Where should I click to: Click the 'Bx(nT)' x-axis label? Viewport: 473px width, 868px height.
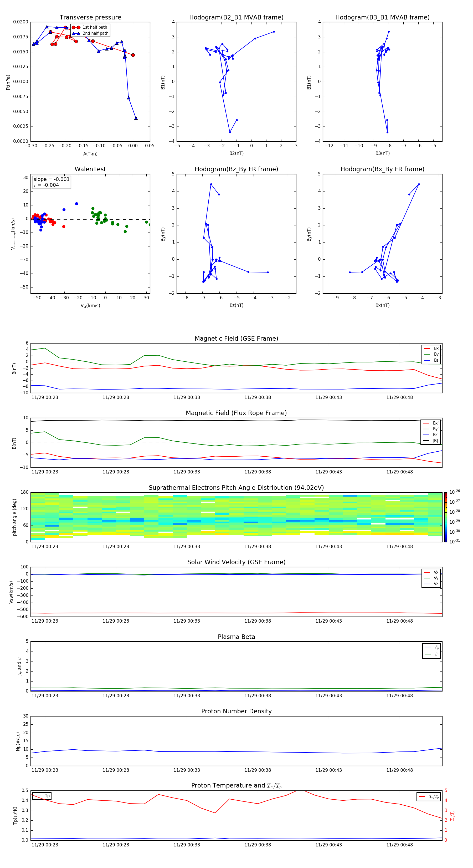coord(382,305)
